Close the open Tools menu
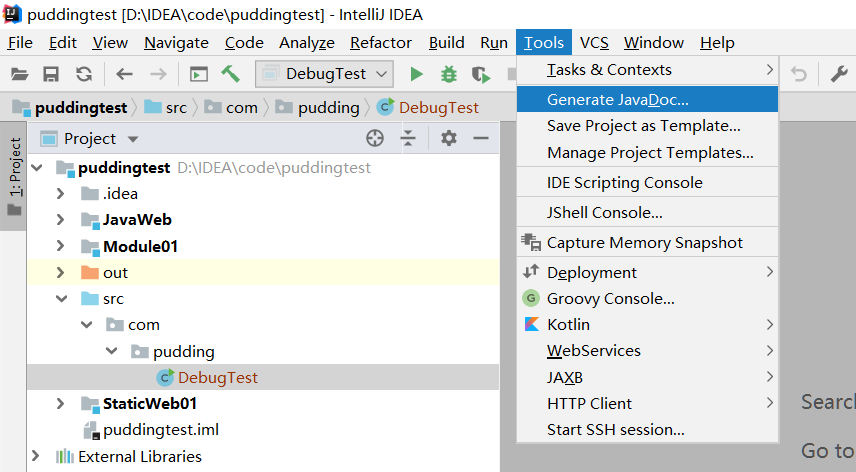 pyautogui.click(x=544, y=43)
